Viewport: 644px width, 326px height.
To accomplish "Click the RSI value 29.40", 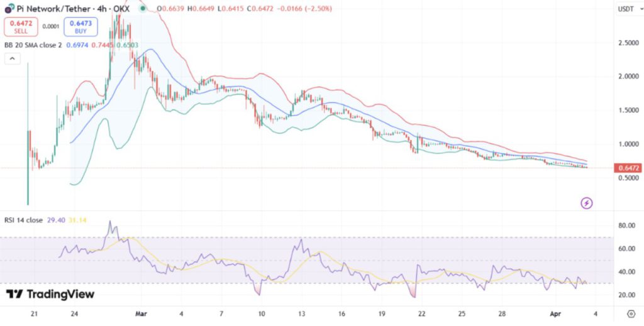I will coord(56,220).
